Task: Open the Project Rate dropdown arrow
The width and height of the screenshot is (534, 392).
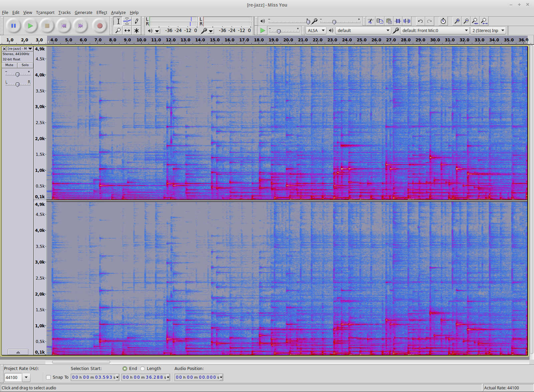Action: [x=26, y=377]
